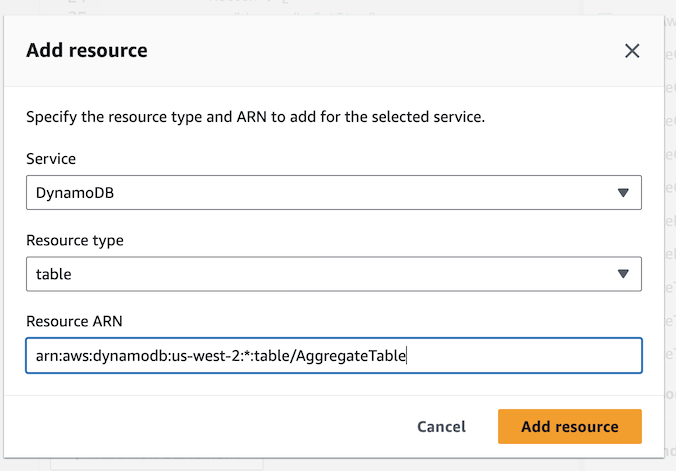Close the Add resource dialog

(x=632, y=51)
